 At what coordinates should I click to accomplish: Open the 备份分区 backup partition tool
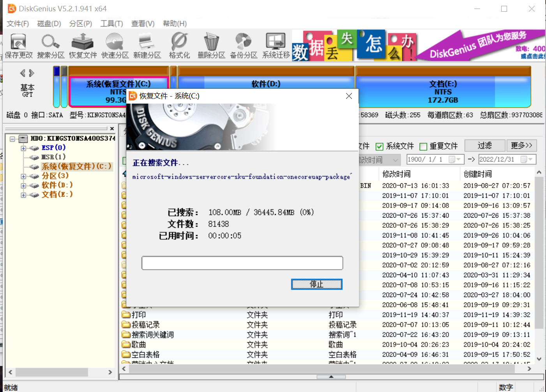pyautogui.click(x=244, y=46)
